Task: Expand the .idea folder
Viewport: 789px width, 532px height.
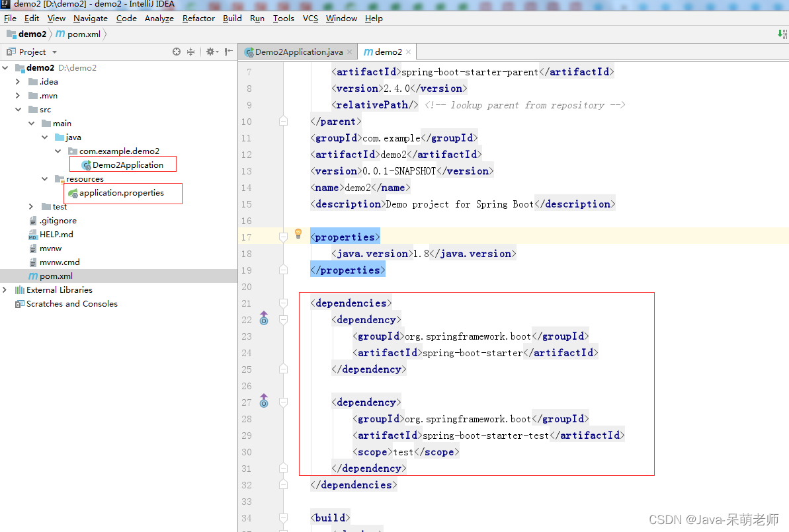Action: pyautogui.click(x=18, y=81)
